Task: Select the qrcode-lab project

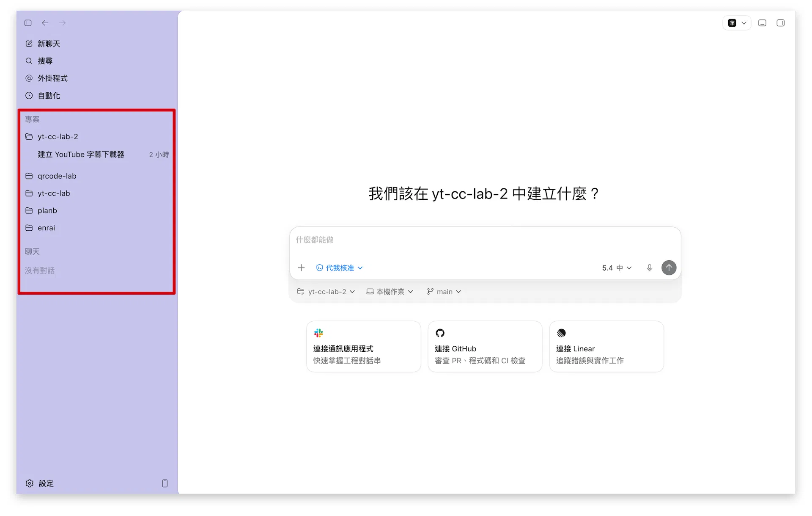Action: tap(97, 176)
